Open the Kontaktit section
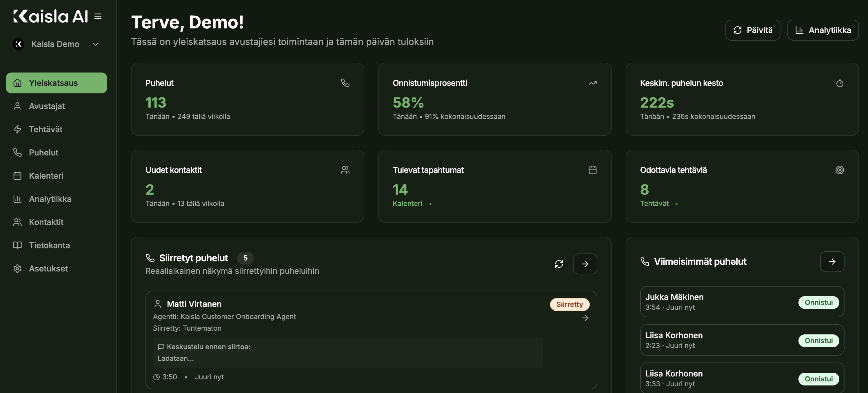Image resolution: width=868 pixels, height=393 pixels. coord(46,222)
